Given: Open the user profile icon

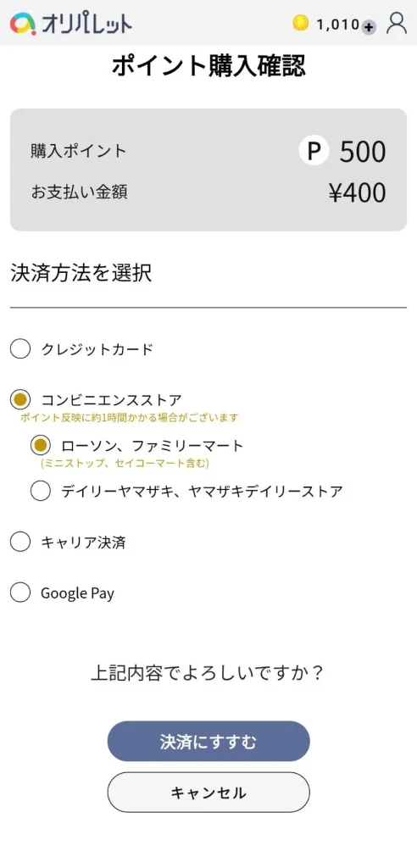Looking at the screenshot, I should pos(397,23).
